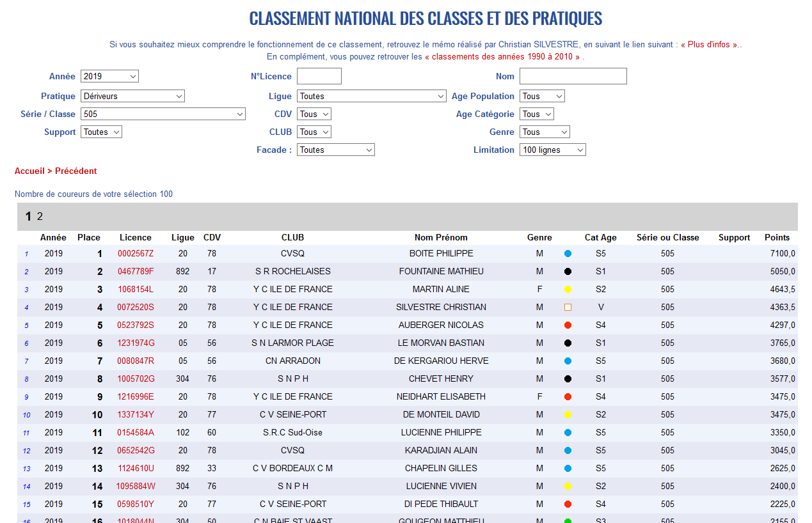Image resolution: width=812 pixels, height=523 pixels.
Task: Click the Accueil breadcrumb link
Action: [29, 171]
